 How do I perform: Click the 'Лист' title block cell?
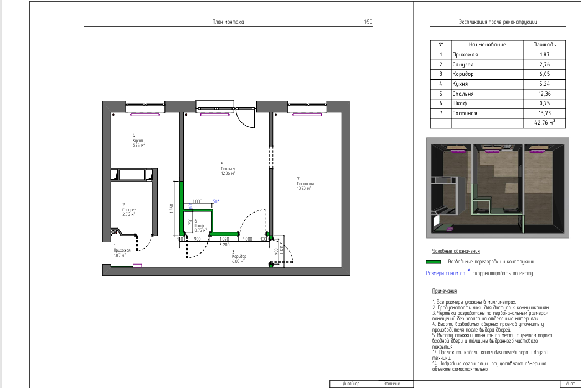tap(570, 384)
